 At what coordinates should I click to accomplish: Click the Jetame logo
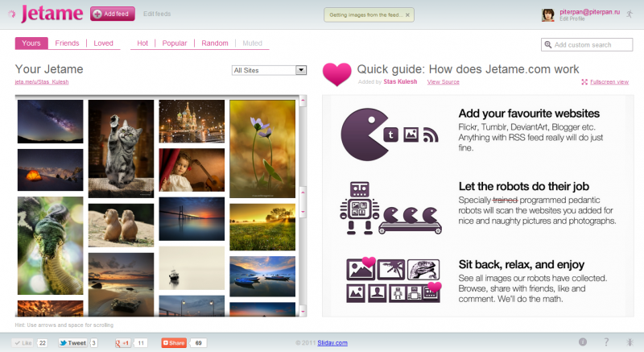point(52,14)
